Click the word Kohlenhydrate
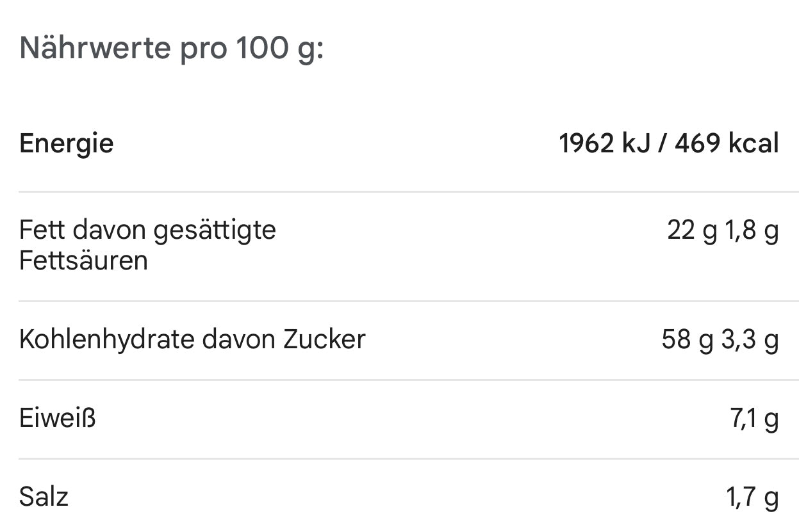This screenshot has width=799, height=532. (106, 339)
